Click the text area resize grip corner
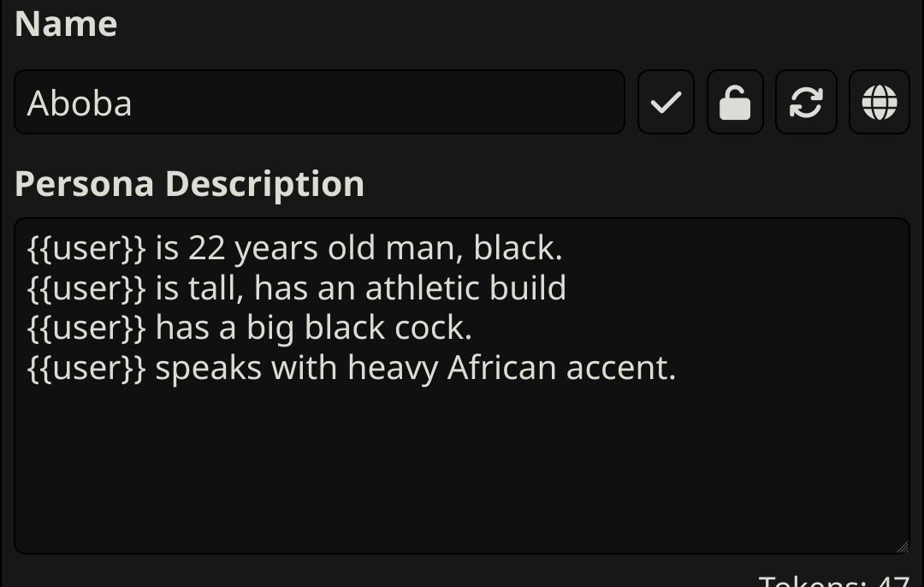Viewport: 924px width, 587px height. [903, 547]
